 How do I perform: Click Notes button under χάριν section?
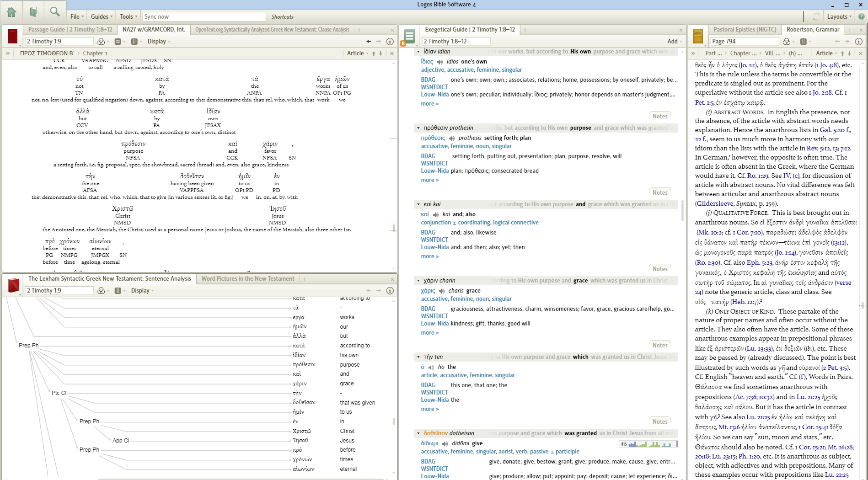tap(660, 345)
